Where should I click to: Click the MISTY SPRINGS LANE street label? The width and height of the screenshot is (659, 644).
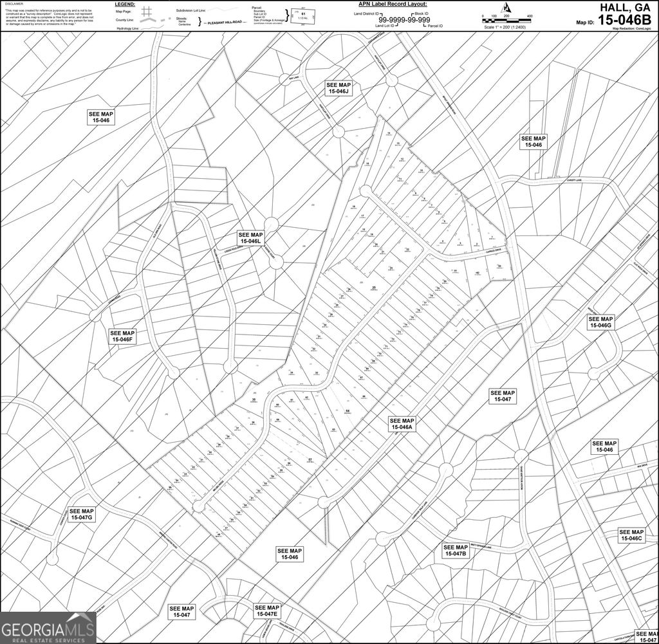pyautogui.click(x=481, y=545)
